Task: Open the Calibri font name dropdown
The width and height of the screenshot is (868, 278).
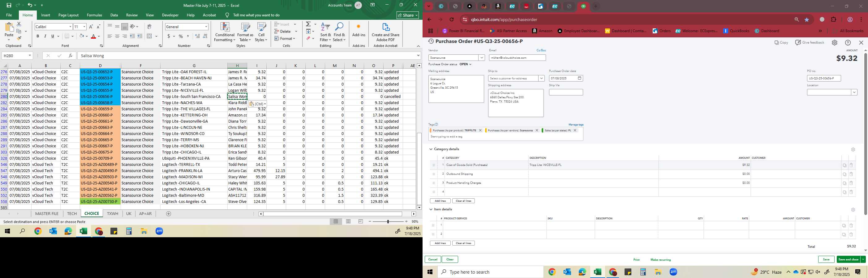Action: tap(70, 27)
